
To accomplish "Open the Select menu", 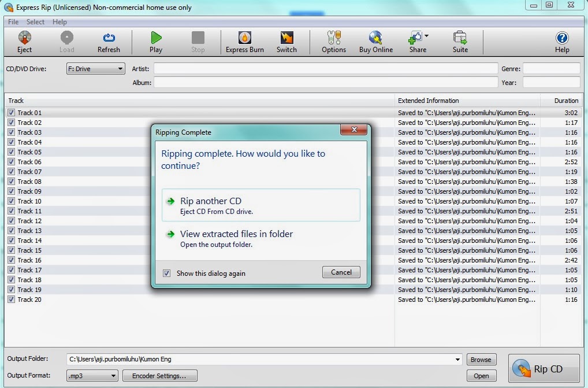I will tap(35, 22).
